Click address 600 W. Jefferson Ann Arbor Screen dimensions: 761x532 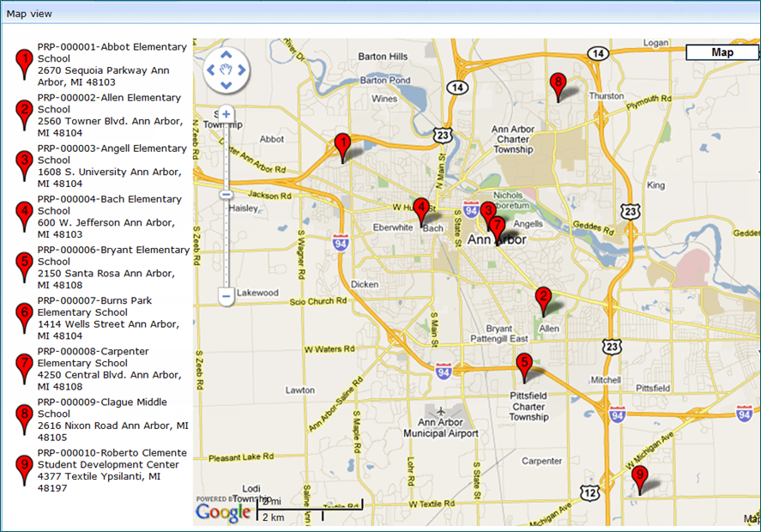106,228
